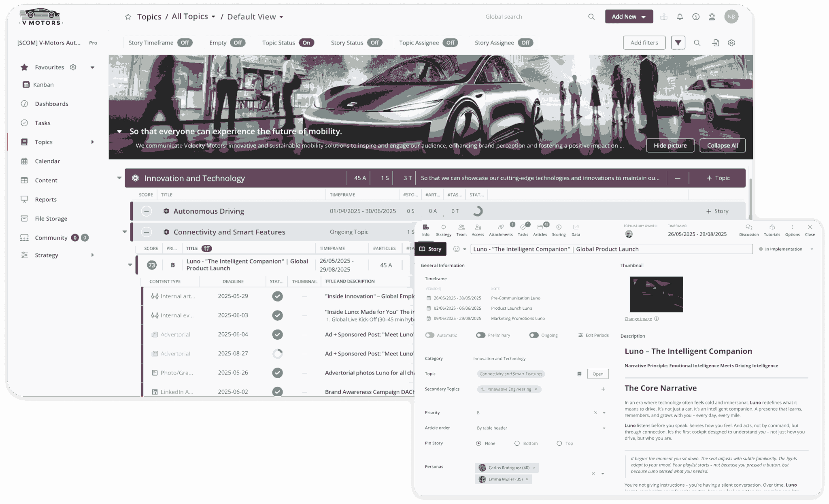
Task: Toggle the Empty filter switch
Action: pyautogui.click(x=238, y=43)
